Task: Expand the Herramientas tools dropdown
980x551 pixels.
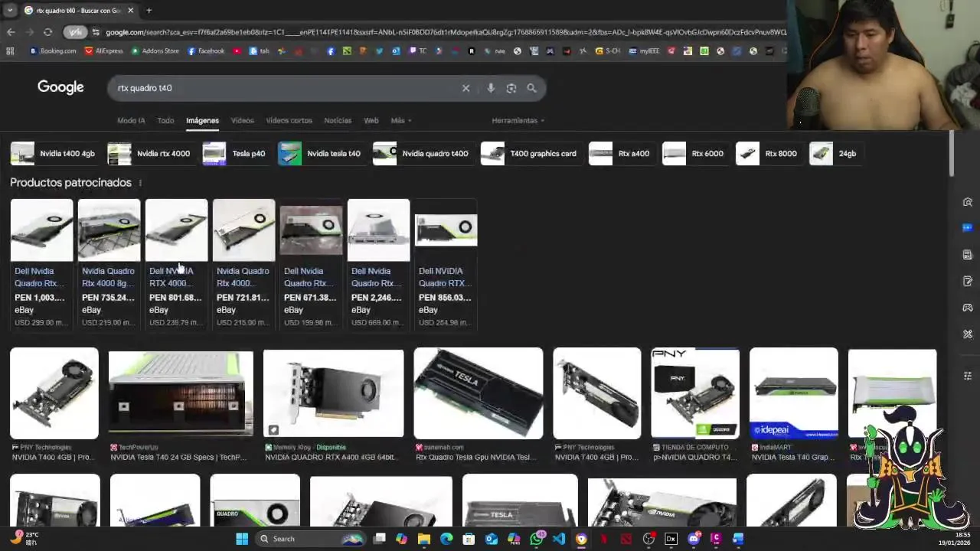Action: click(518, 120)
